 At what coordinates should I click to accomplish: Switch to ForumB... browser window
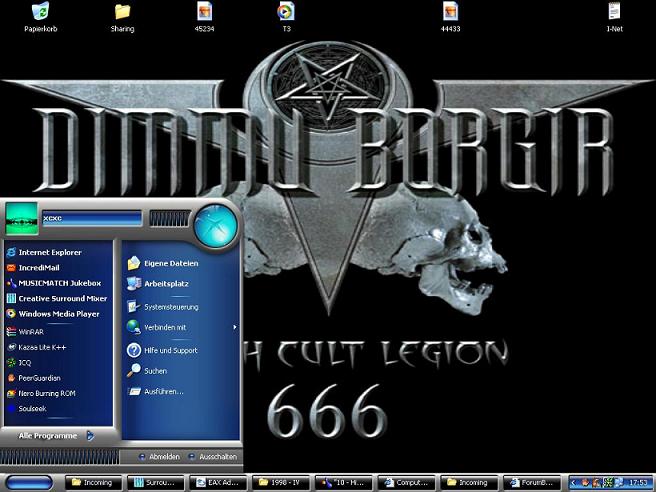pos(532,483)
